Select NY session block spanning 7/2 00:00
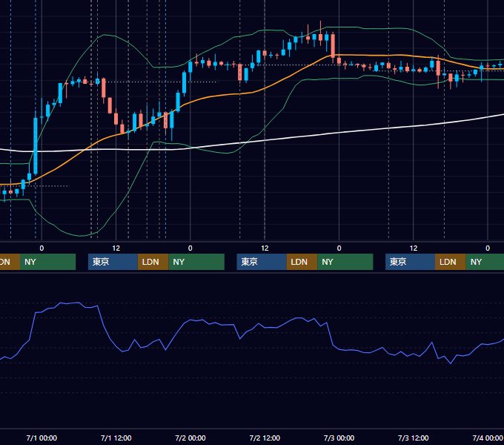 (196, 262)
